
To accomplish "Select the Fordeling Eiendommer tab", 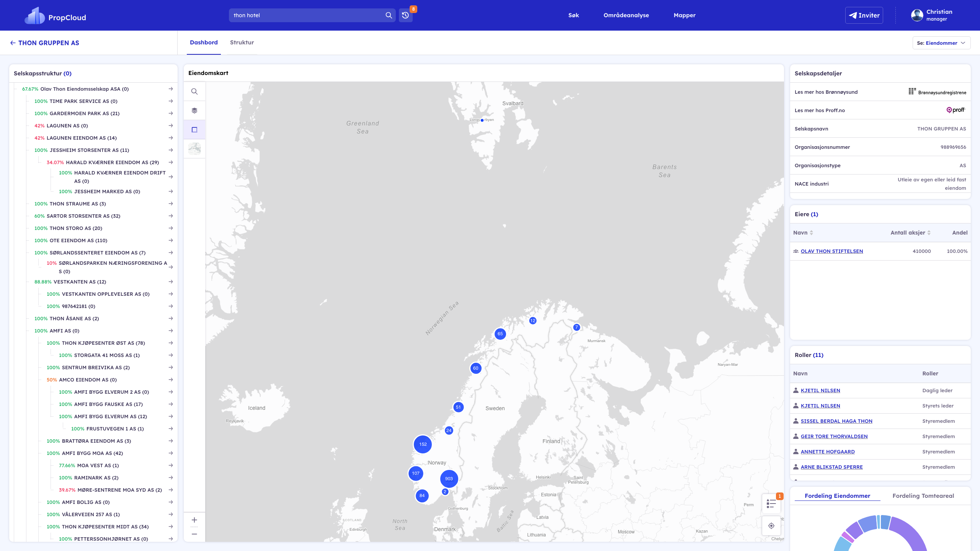I will [x=837, y=496].
